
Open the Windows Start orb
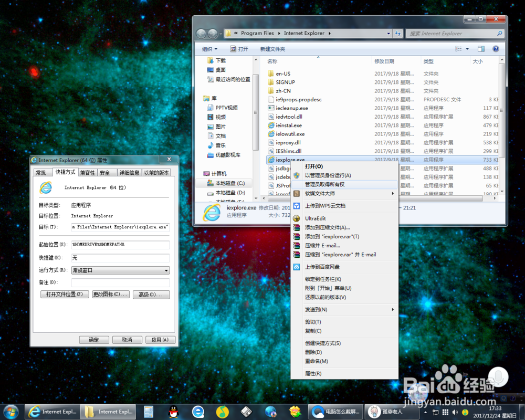[x=10, y=412]
